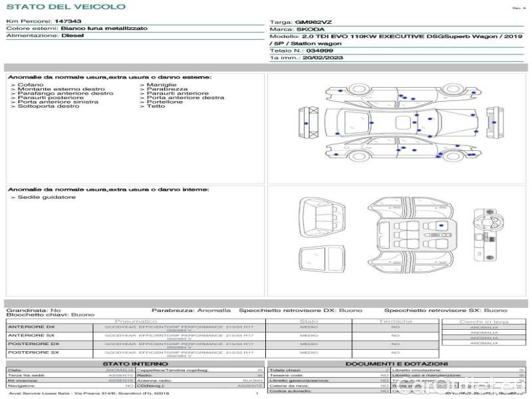Click the DOCUMENTI E DOTAZIONI header

point(397,364)
